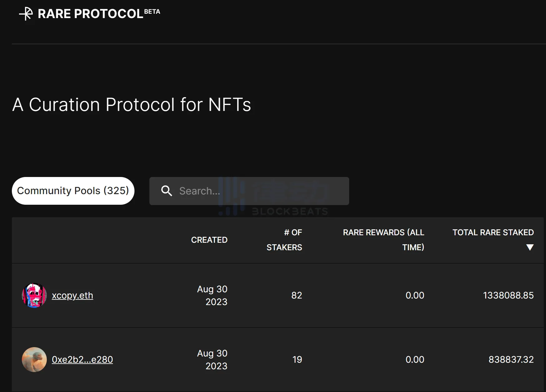
Task: Click the Rare Protocol logo icon
Action: [26, 14]
